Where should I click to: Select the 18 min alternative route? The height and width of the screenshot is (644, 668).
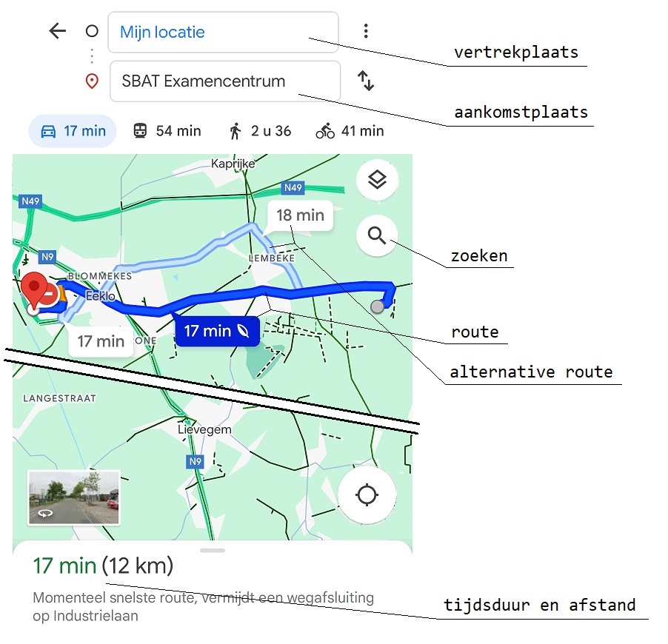coord(300,215)
